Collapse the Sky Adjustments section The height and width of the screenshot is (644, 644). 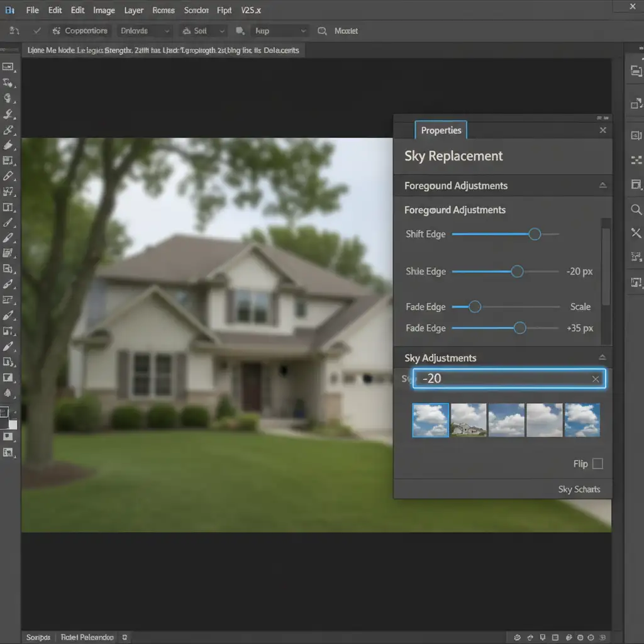[602, 358]
